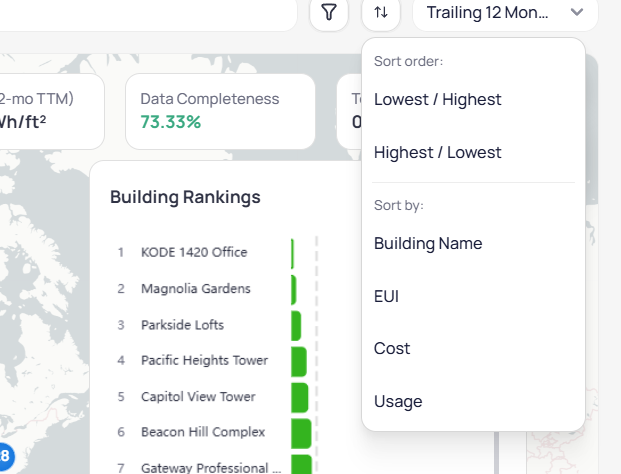Sort by Building Name
621x474 pixels.
click(x=473, y=244)
